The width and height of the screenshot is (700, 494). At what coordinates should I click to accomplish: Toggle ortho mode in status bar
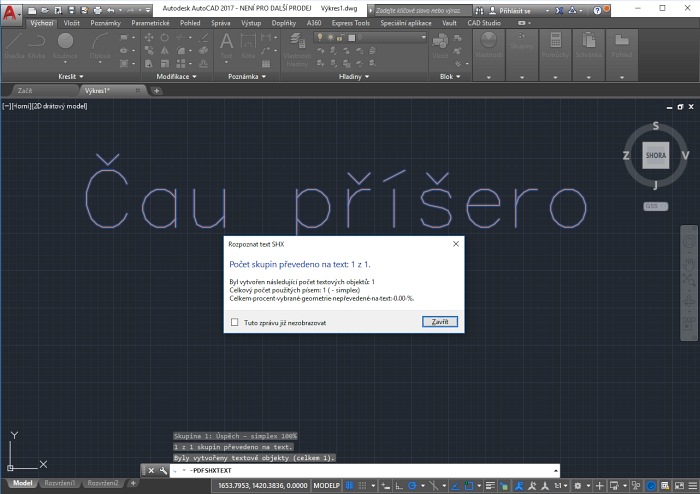point(399,486)
